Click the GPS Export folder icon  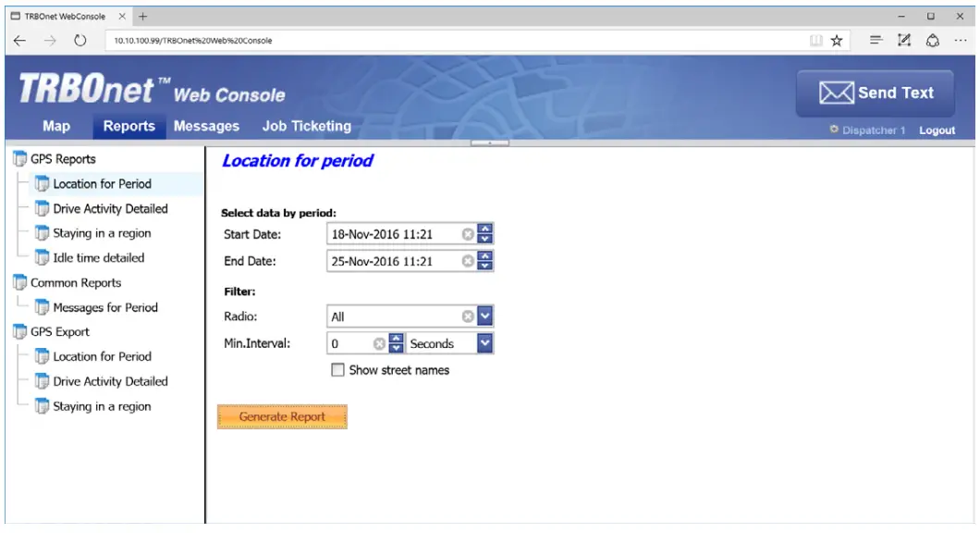pyautogui.click(x=20, y=331)
